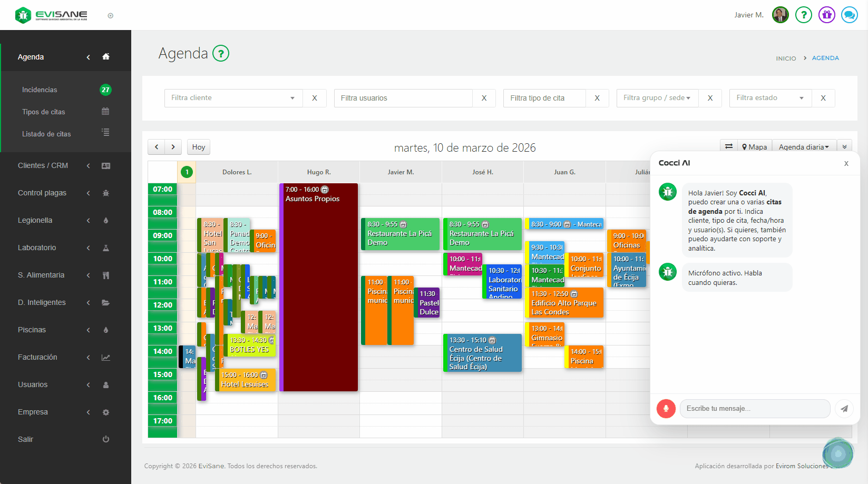Open the Agenda diaria dropdown
Image resolution: width=868 pixels, height=484 pixels.
coord(804,147)
